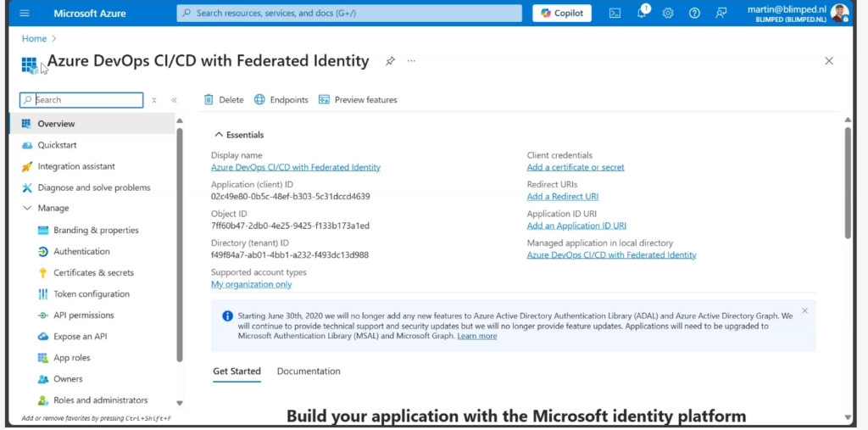This screenshot has width=868, height=430.
Task: Click the App roles icon
Action: click(x=42, y=358)
